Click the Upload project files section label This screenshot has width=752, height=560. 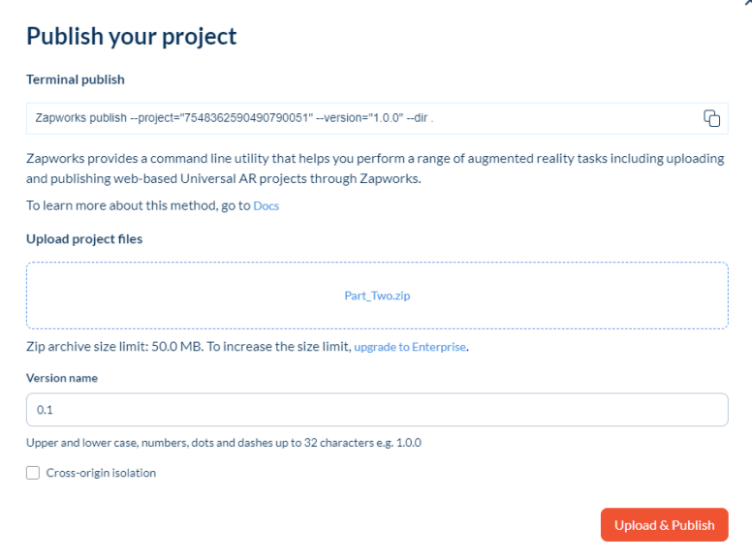[84, 239]
